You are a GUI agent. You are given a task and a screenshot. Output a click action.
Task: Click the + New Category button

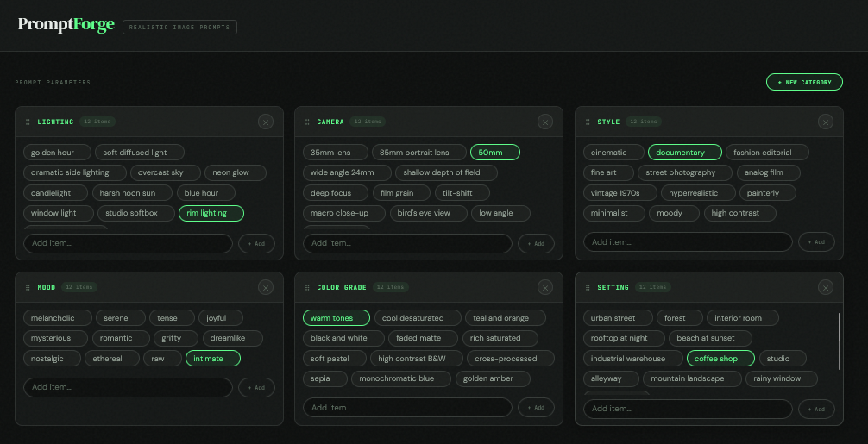click(804, 82)
